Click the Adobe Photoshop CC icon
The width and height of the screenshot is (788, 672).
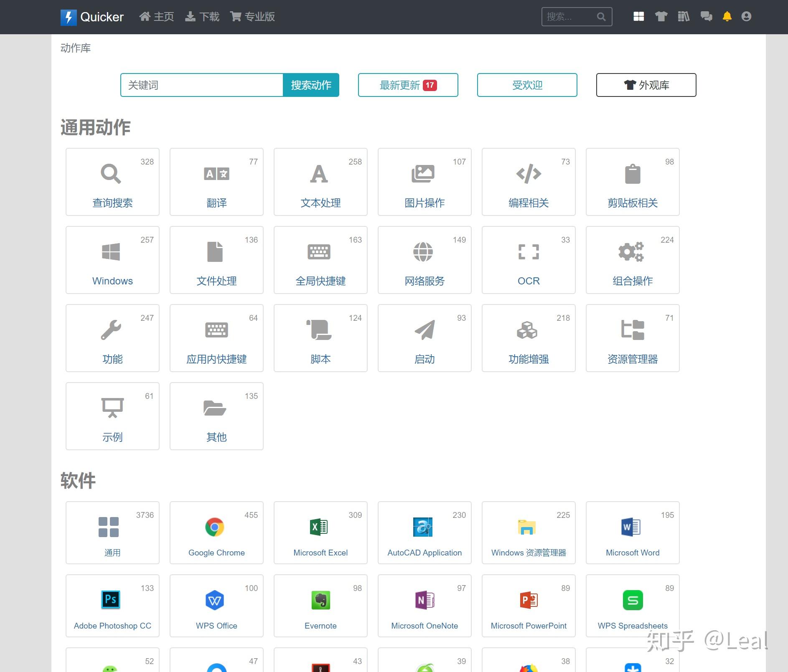click(111, 600)
